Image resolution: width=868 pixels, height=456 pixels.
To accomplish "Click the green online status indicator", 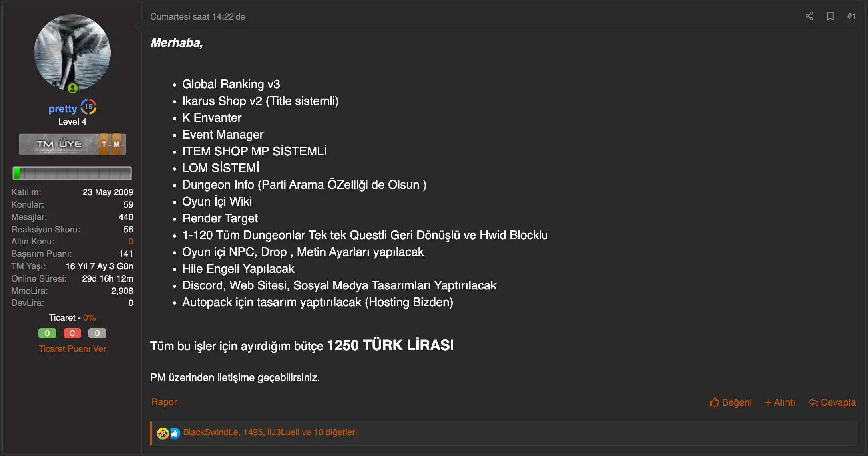I will (72, 88).
